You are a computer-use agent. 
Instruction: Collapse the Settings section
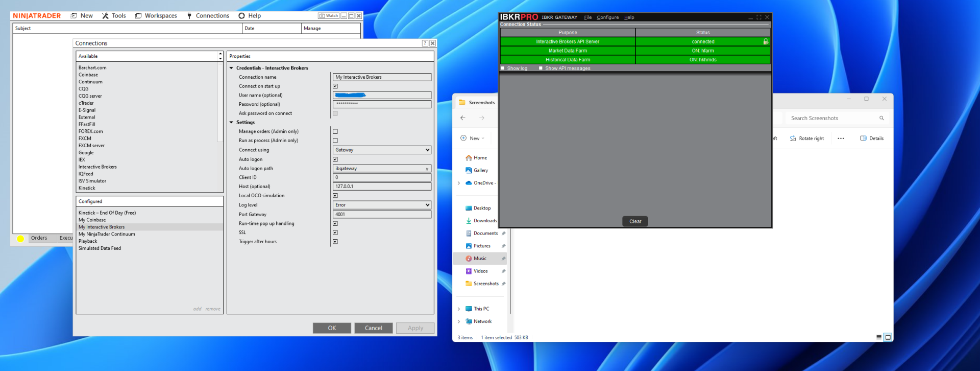tap(231, 123)
